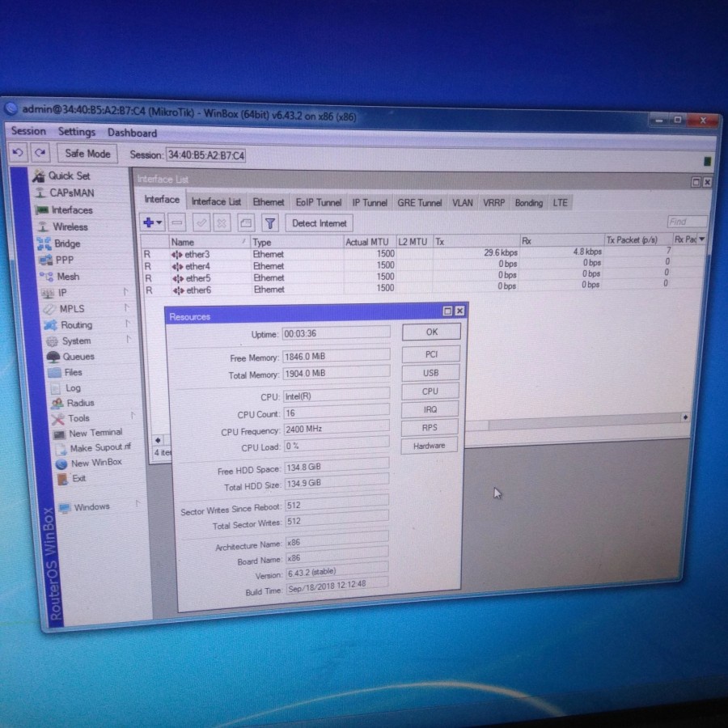The height and width of the screenshot is (728, 728).
Task: Click the Undo arrow in the toolbar
Action: tap(19, 153)
